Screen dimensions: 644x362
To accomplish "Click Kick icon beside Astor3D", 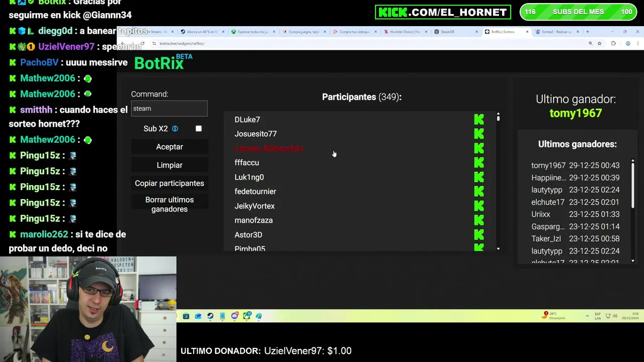I will (479, 235).
